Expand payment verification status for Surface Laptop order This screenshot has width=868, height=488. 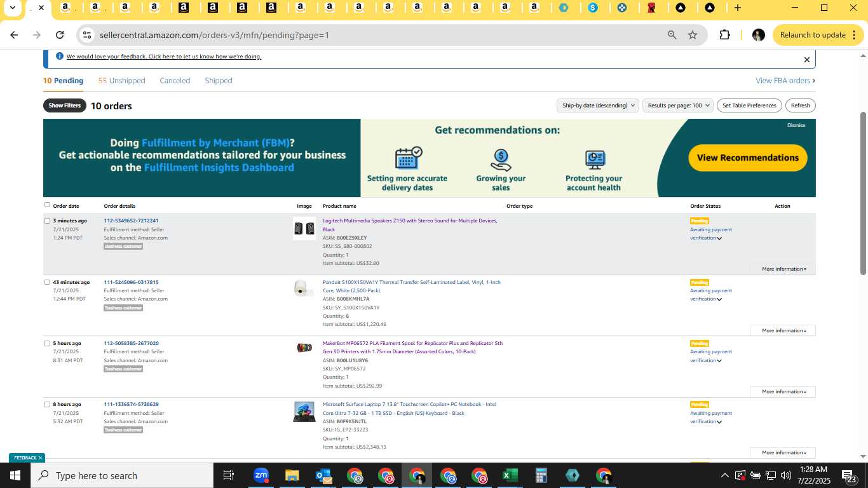pos(711,417)
